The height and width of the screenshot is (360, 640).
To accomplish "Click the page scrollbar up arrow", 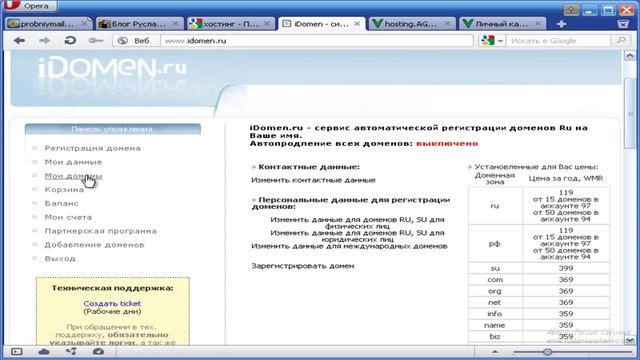I will (630, 56).
